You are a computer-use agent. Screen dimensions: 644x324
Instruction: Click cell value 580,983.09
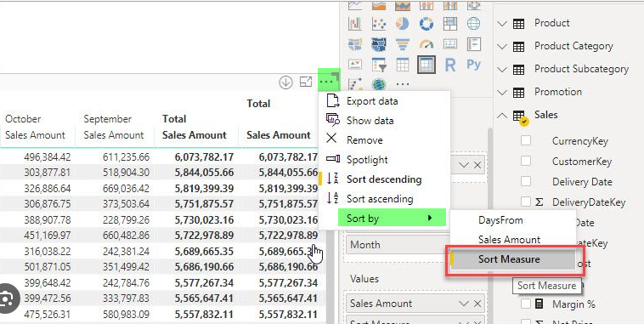point(126,315)
